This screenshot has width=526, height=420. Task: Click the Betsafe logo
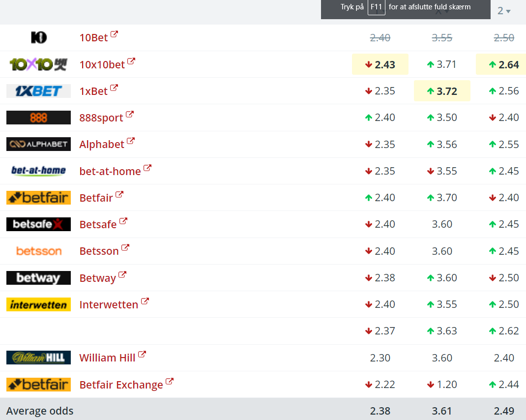(38, 224)
